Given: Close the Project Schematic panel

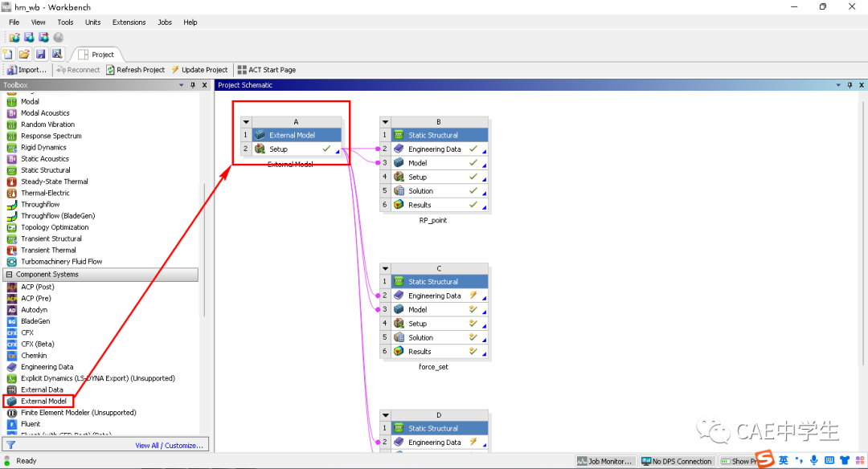Looking at the screenshot, I should (x=862, y=85).
